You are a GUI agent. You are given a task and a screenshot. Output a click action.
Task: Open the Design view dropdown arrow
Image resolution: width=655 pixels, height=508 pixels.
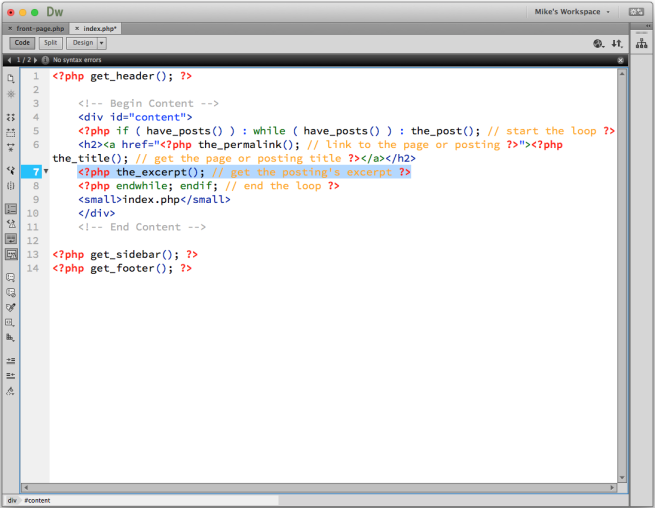coord(102,43)
